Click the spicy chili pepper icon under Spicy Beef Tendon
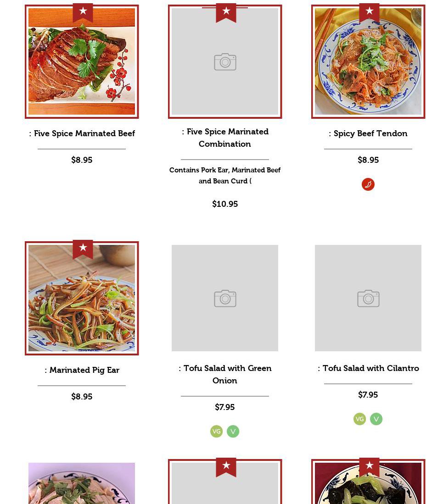Screen dimensions: 443x504 click(x=368, y=184)
